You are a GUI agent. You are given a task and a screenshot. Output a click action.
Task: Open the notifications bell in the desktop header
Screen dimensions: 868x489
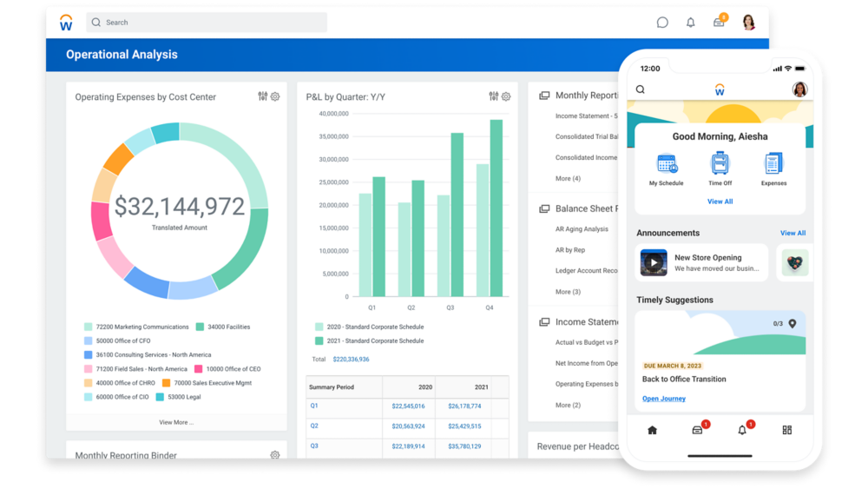tap(690, 23)
